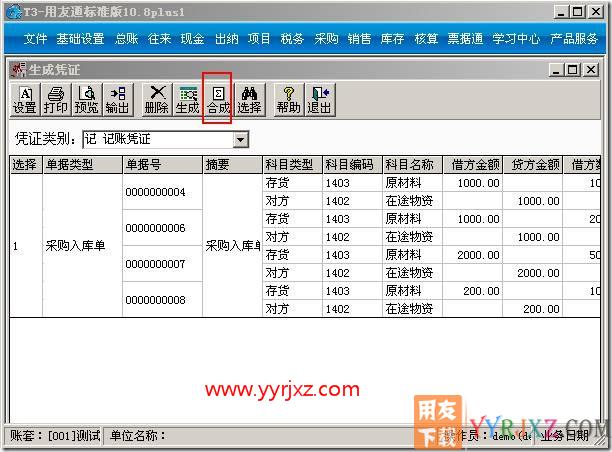This screenshot has width=612, height=452.
Task: Open the 文件 menu
Action: coord(35,39)
